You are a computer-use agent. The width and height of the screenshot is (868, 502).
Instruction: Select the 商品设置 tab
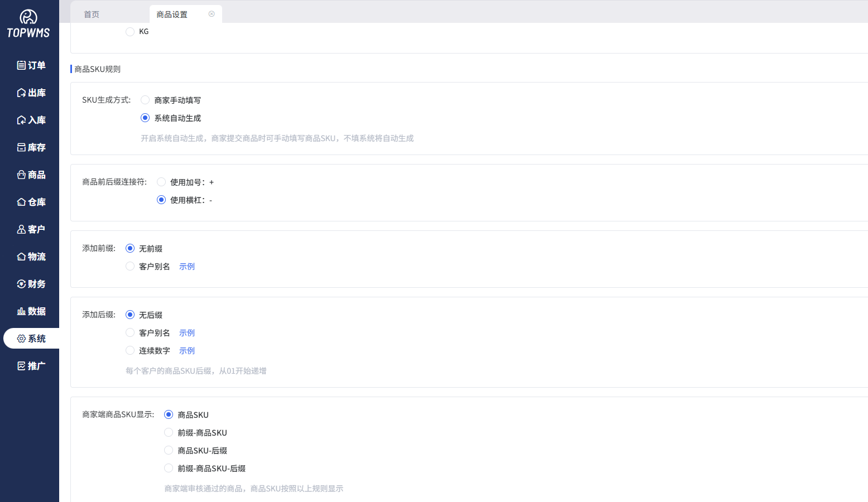[172, 15]
